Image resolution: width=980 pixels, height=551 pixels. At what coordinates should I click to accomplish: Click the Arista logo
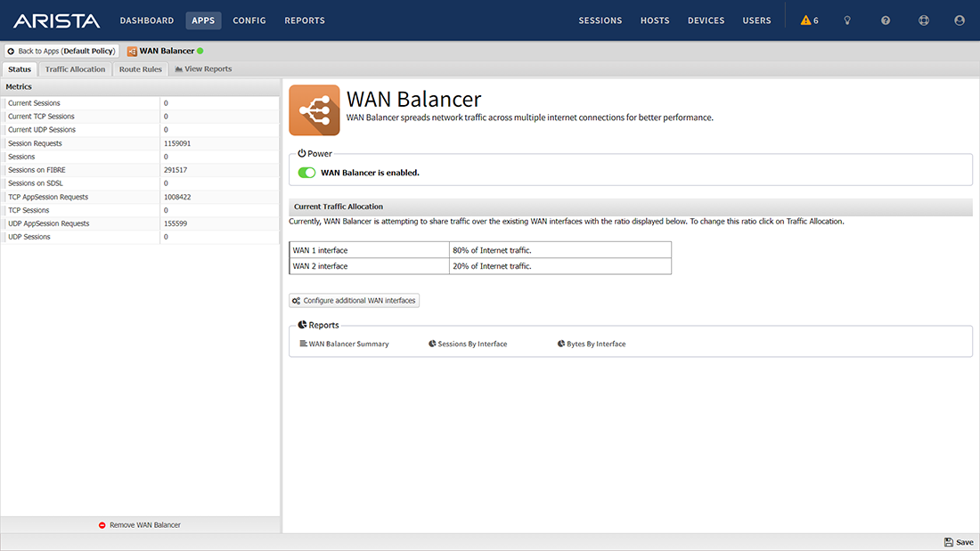pos(56,20)
